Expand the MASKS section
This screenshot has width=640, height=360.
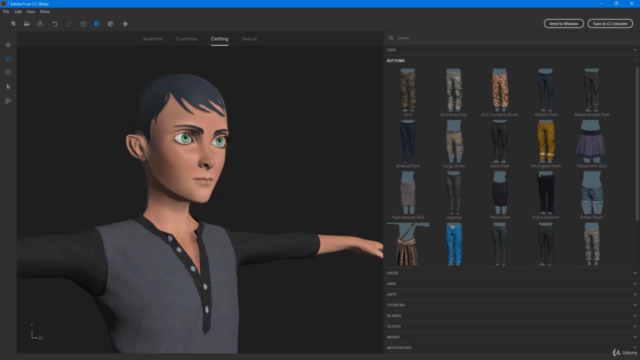point(511,337)
